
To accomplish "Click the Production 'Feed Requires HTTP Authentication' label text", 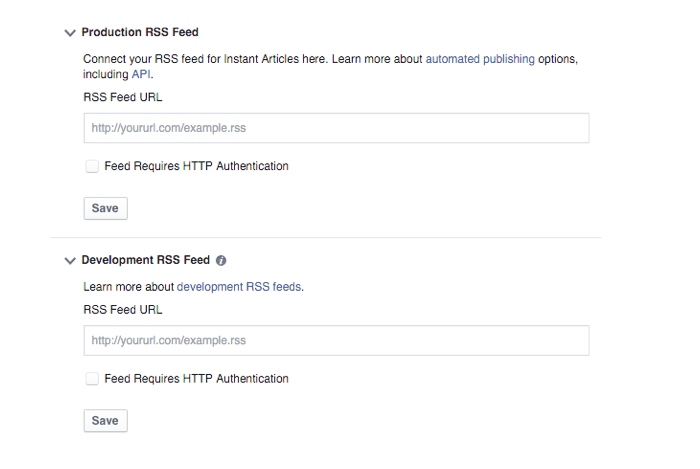I will point(196,166).
